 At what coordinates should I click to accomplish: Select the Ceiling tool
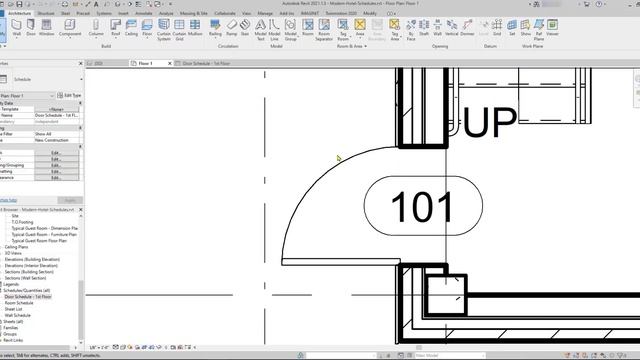coord(131,27)
